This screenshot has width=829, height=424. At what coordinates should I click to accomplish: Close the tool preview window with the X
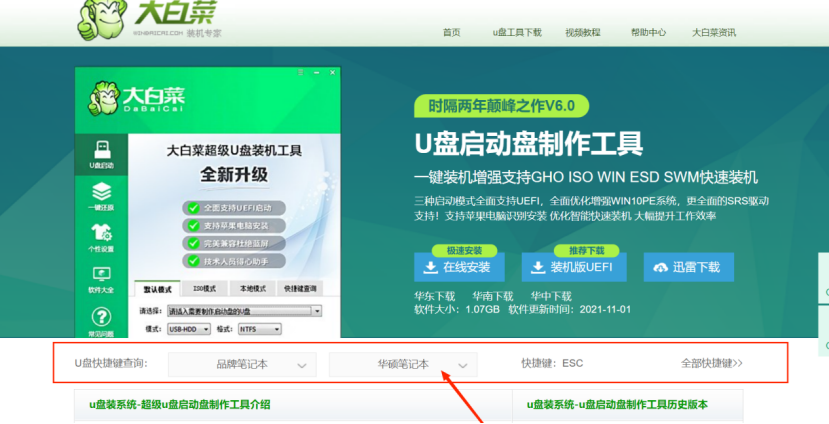333,72
